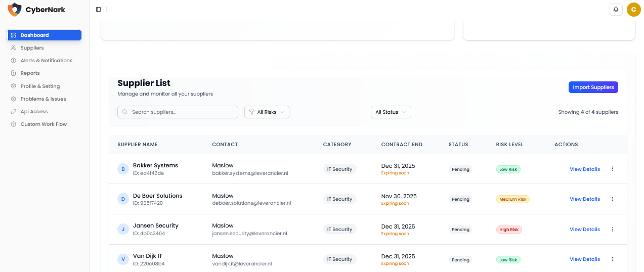Open Custom Work Flow menu item
Image resolution: width=644 pixels, height=272 pixels.
coord(44,124)
